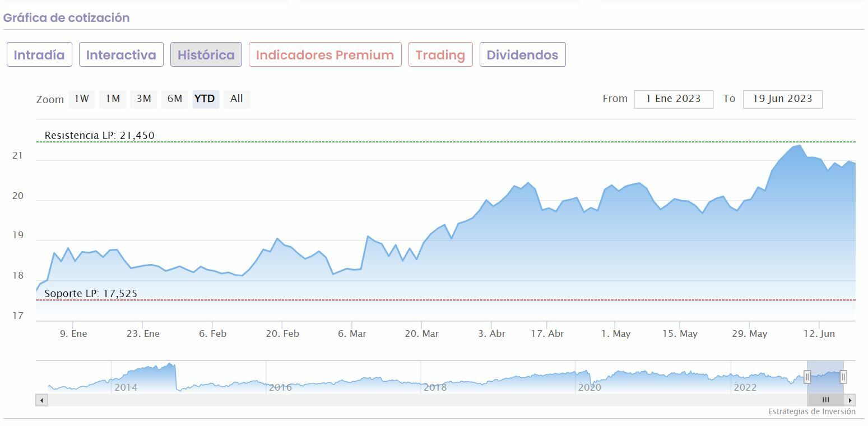Screen dimensions: 868x426
Task: Select the 1M zoom range
Action: tap(113, 99)
